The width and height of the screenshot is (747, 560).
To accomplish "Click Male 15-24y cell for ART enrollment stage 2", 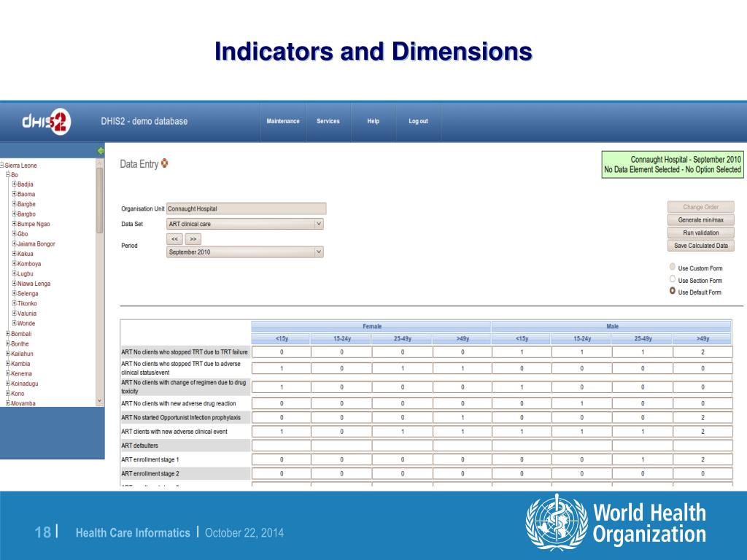I will pyautogui.click(x=581, y=474).
